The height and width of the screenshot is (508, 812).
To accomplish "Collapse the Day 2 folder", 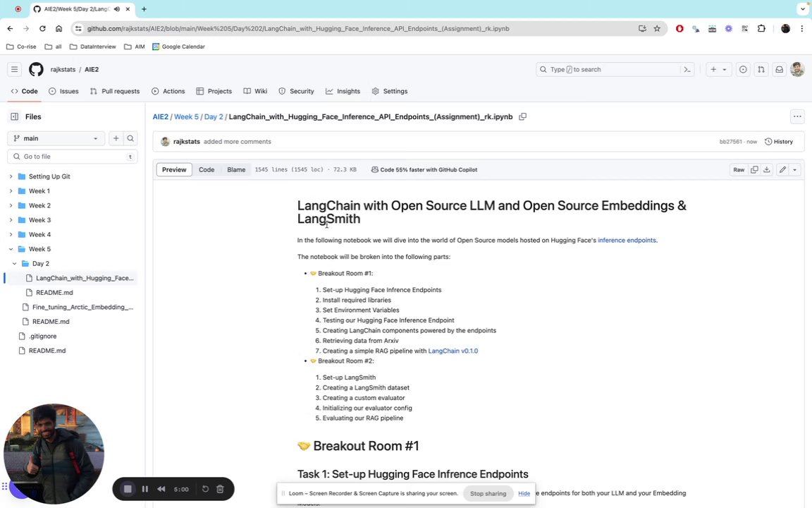I will click(15, 263).
